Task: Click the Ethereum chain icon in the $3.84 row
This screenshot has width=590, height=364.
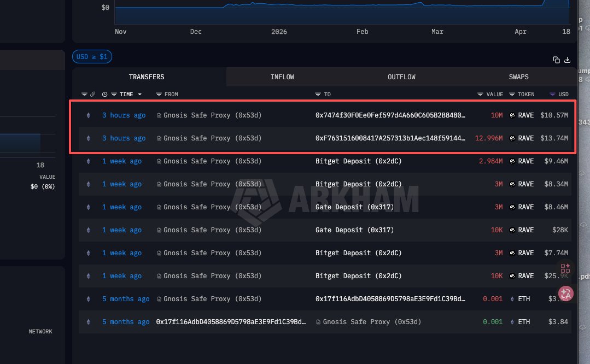Action: tap(89, 322)
